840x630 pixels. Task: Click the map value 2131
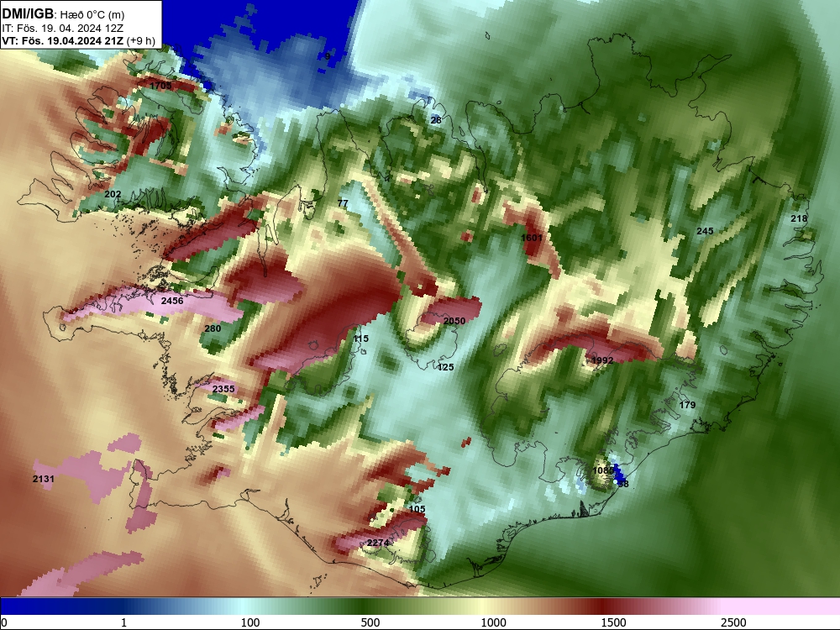[x=44, y=479]
